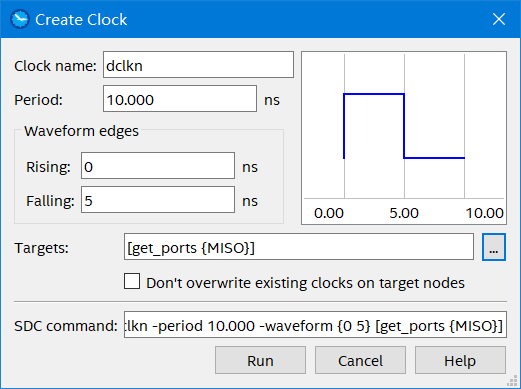Enable Don't overwrite existing clocks checkbox
The width and height of the screenshot is (521, 389).
132,281
